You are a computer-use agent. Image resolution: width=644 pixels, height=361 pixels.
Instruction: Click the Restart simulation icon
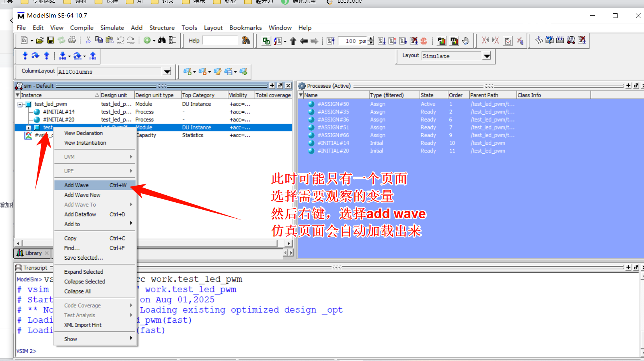coord(331,41)
